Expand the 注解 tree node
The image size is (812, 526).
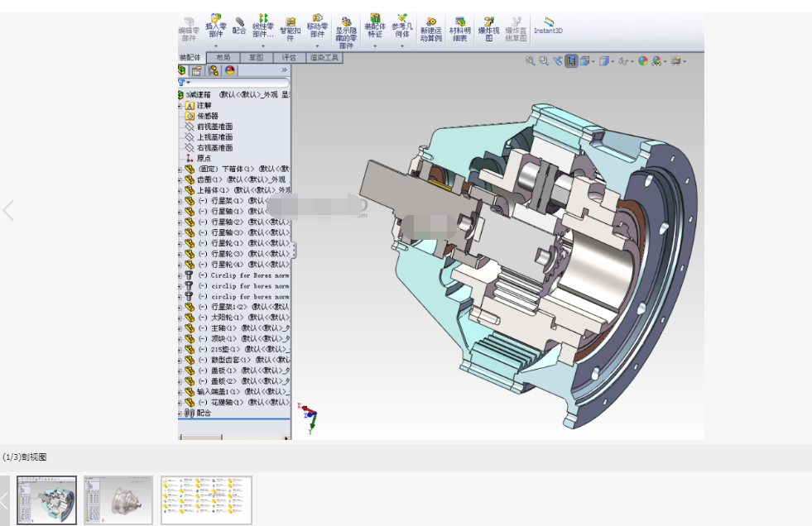[180, 106]
